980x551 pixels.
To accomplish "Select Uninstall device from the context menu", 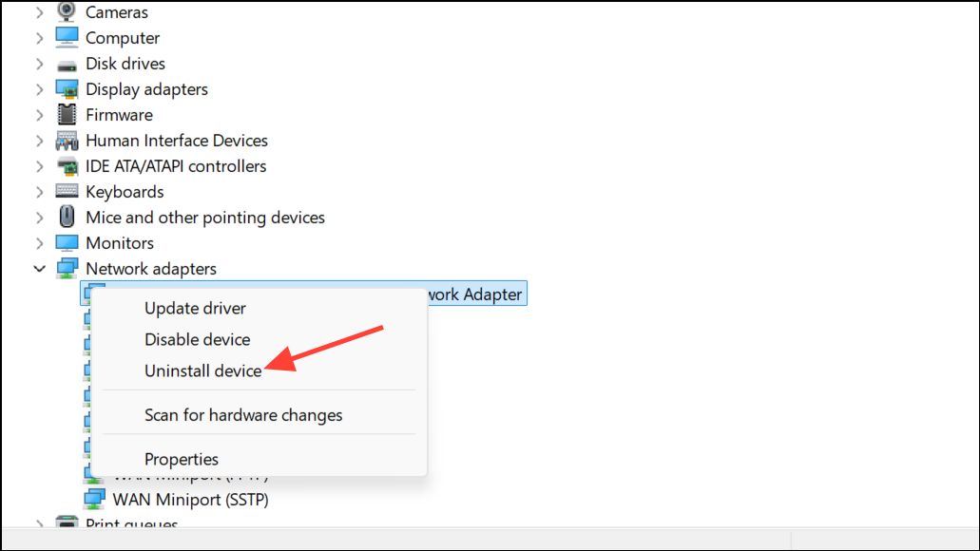I will click(203, 370).
